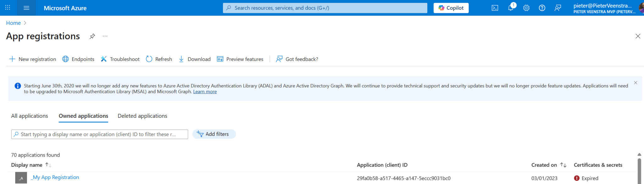Click the display name filter box
Screen dimensions: 644x184
tap(100, 134)
